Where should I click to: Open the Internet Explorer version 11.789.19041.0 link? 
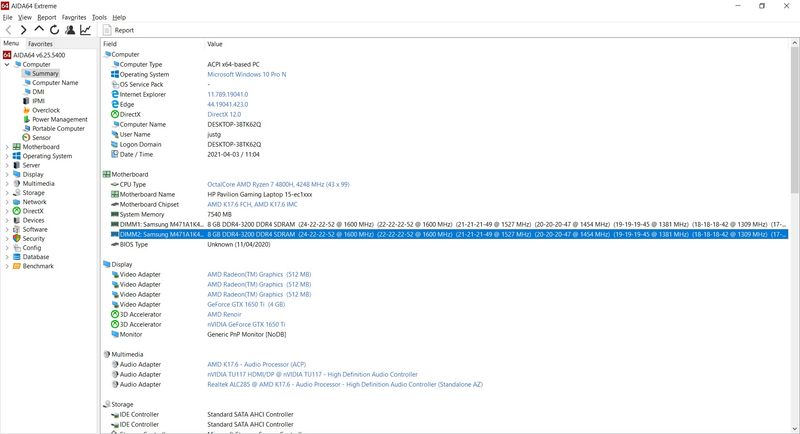point(228,94)
